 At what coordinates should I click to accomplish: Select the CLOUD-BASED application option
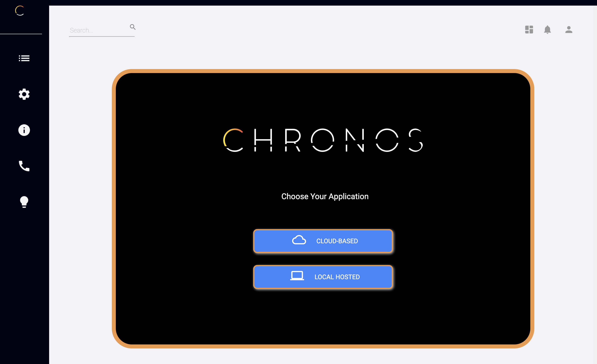coord(323,241)
